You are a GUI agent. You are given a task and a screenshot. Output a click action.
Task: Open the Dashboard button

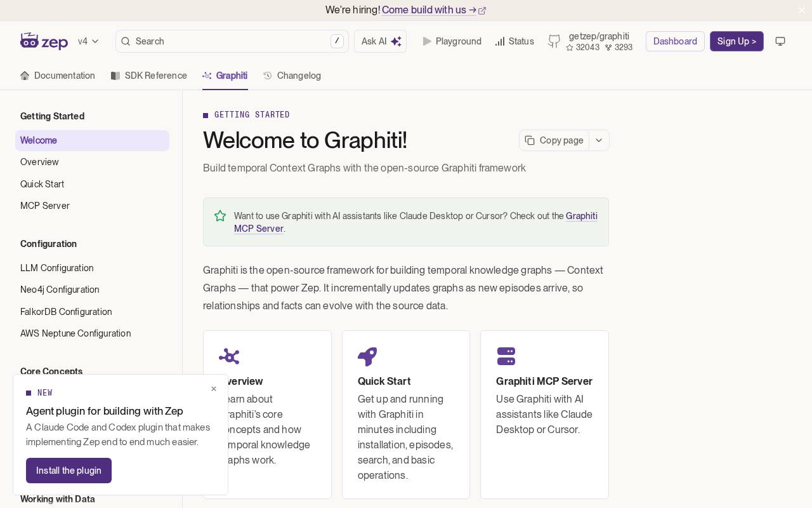point(675,41)
